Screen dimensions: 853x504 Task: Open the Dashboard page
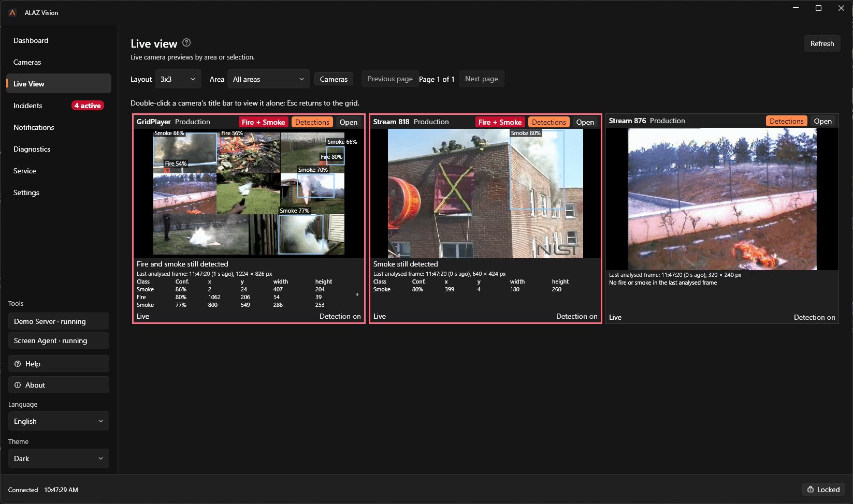[59, 40]
